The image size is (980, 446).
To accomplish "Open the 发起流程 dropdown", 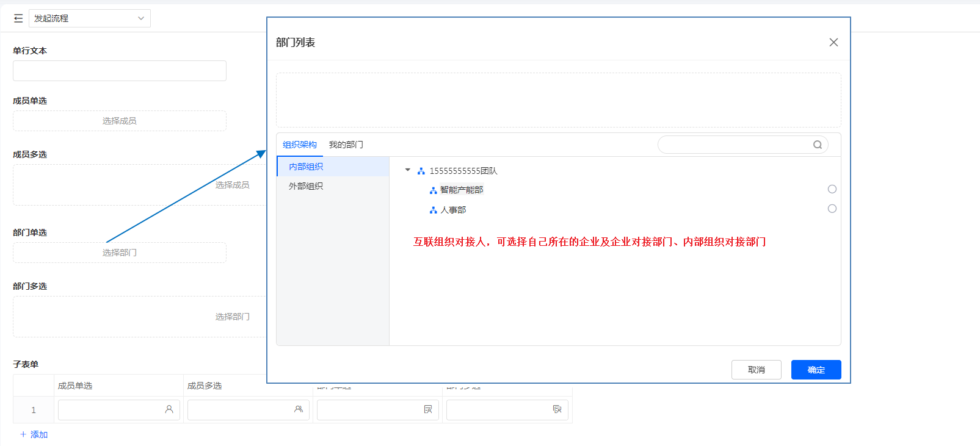I will (89, 18).
